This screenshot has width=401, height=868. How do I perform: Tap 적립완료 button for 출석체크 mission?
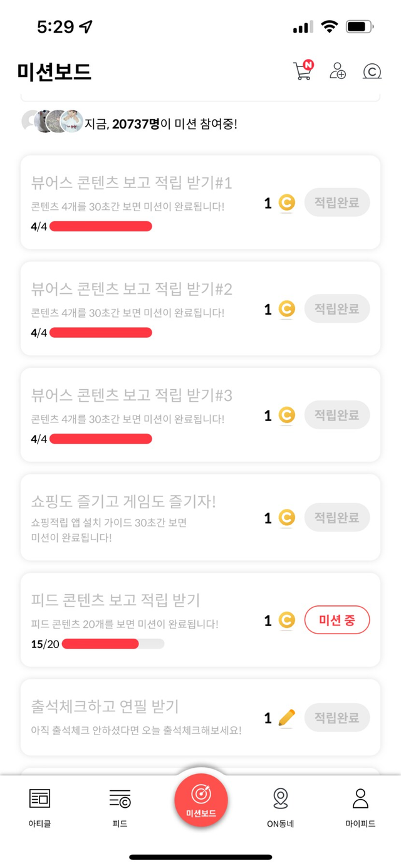coord(337,718)
